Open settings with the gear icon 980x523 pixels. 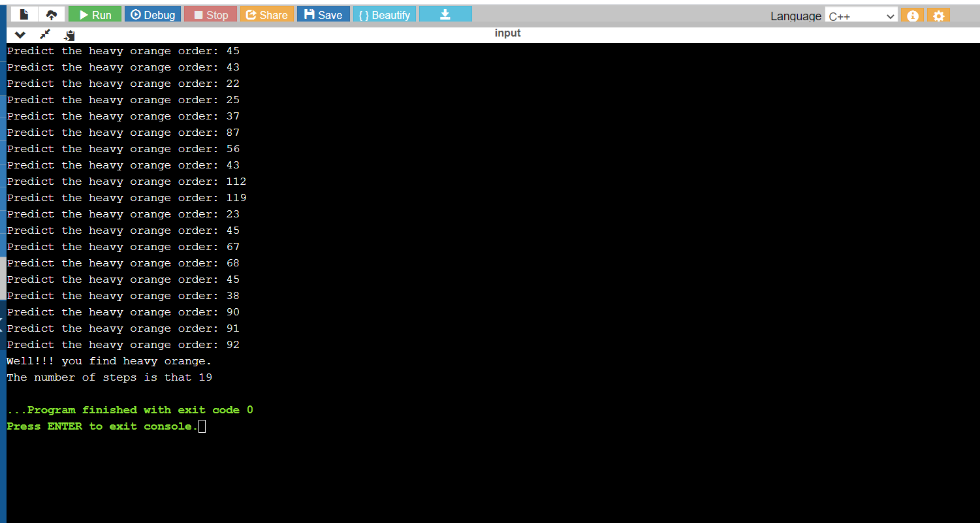pyautogui.click(x=938, y=16)
